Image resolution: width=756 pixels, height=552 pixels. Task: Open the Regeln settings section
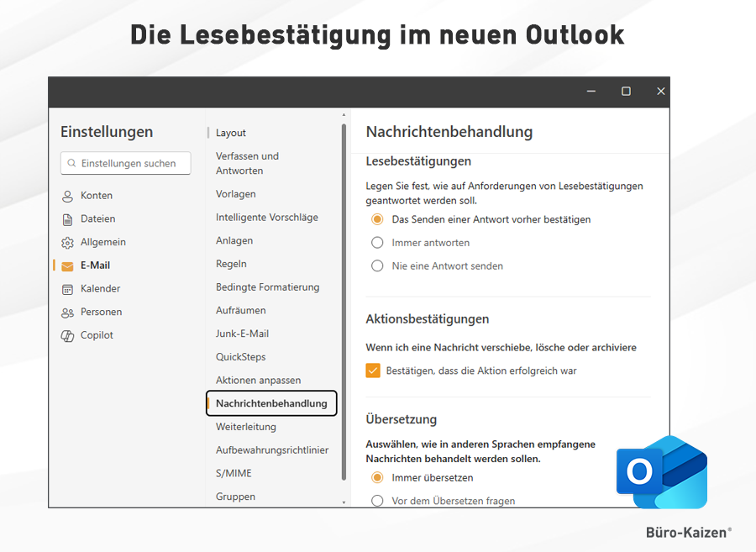[x=231, y=264]
